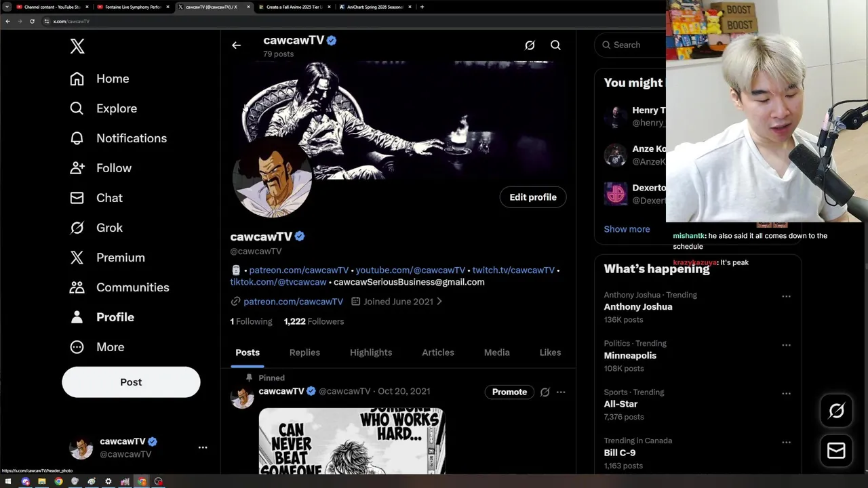Open the twitch.tv/cawcawTV bio link

pos(513,270)
